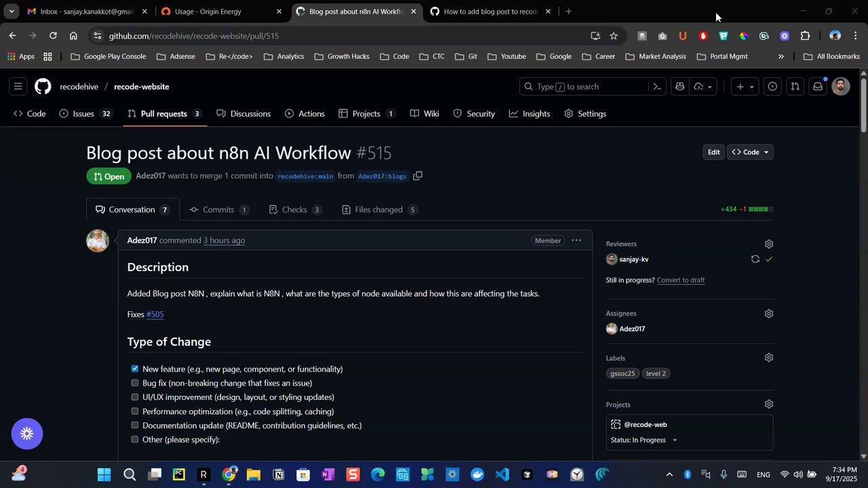Open the issues inbox icon in header

(772, 87)
